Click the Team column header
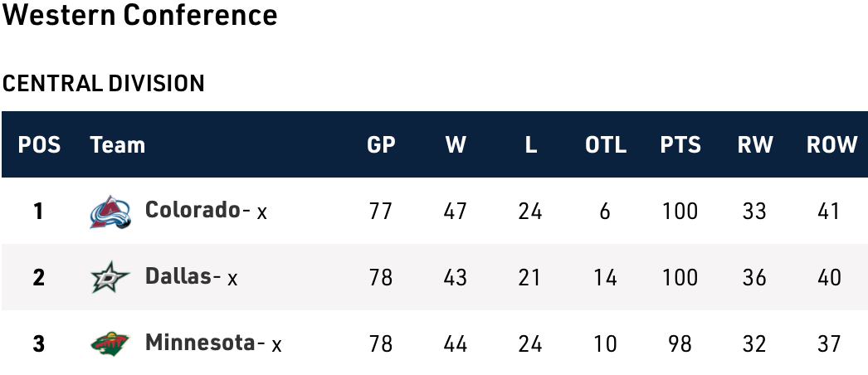 tap(117, 145)
